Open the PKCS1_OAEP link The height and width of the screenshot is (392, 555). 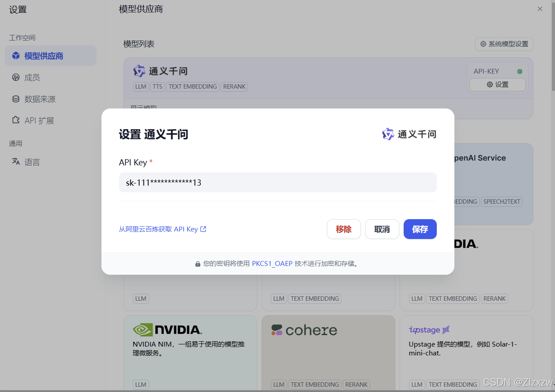click(x=272, y=264)
